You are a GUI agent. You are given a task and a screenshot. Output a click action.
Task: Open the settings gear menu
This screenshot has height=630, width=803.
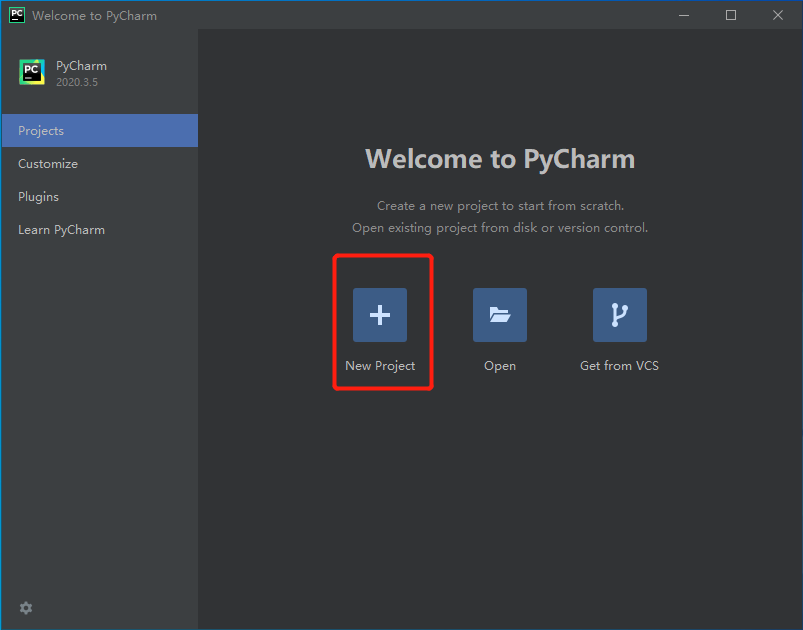tap(26, 608)
